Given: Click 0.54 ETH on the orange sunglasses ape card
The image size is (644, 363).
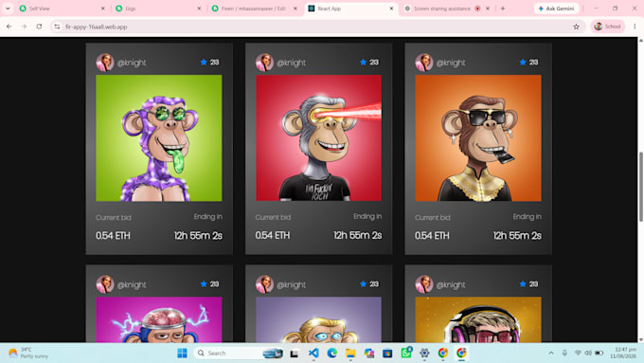Looking at the screenshot, I should coord(432,236).
